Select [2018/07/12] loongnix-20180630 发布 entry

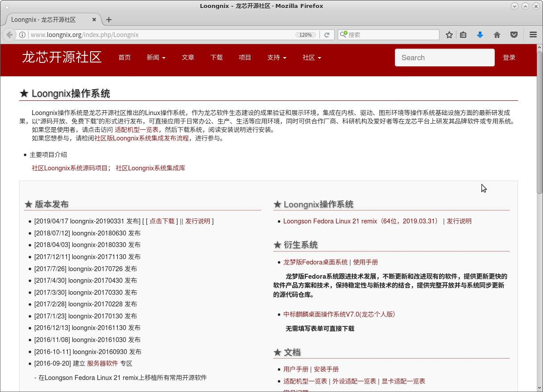(87, 233)
